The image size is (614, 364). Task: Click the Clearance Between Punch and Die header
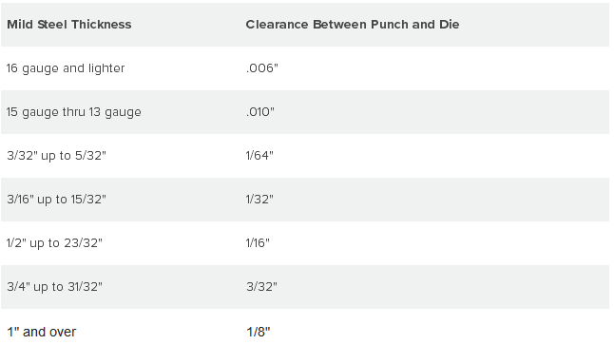click(x=353, y=25)
